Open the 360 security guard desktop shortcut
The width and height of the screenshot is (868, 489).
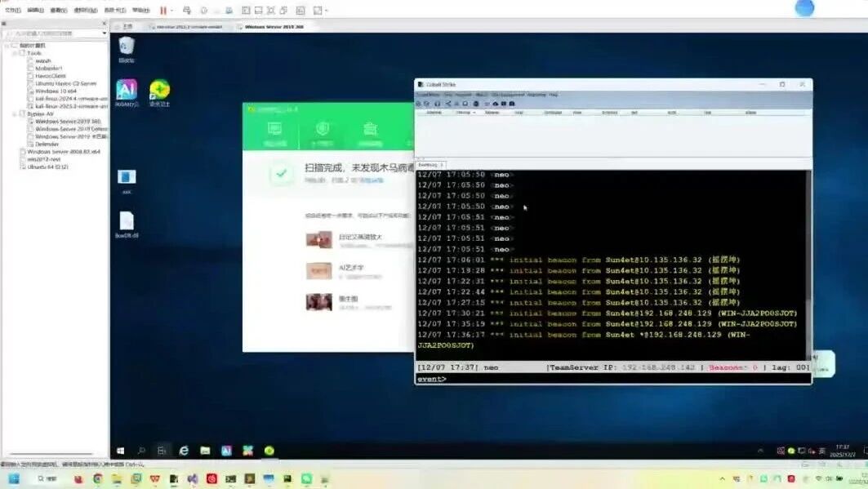click(159, 92)
